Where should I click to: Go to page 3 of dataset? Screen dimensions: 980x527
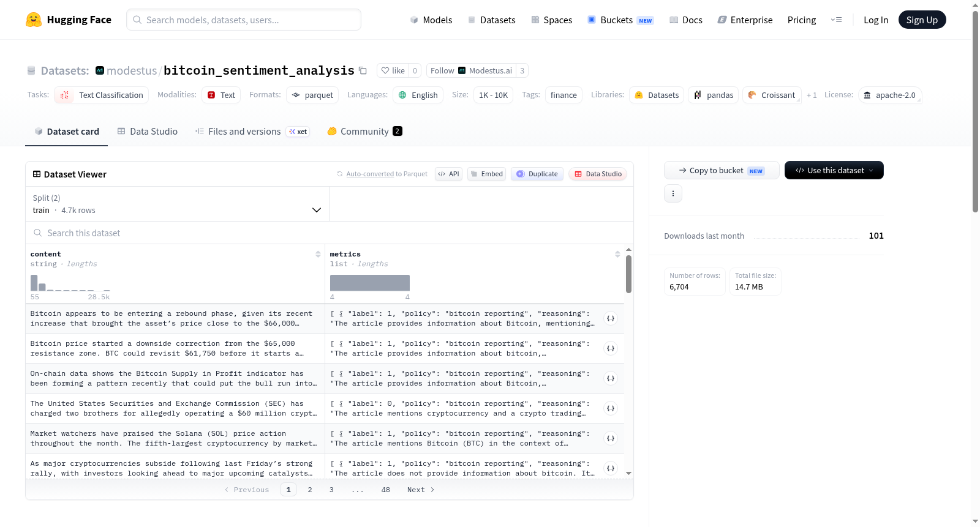click(331, 490)
